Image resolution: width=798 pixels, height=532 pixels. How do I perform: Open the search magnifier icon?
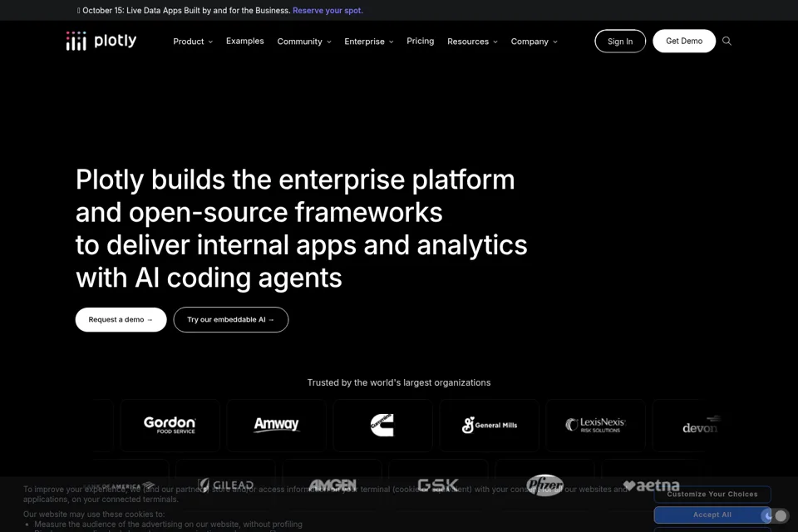coord(727,41)
